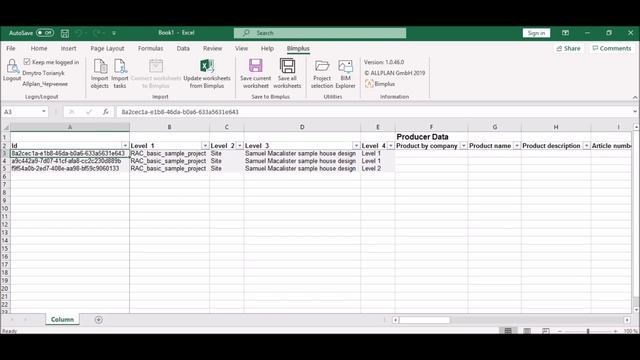Toggle AutoSave switch
The height and width of the screenshot is (360, 640).
click(44, 33)
